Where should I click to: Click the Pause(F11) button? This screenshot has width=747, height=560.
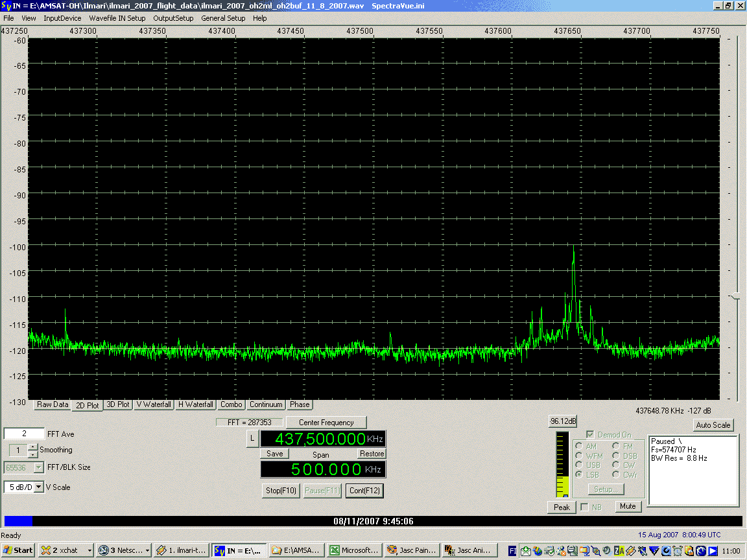[x=322, y=491]
